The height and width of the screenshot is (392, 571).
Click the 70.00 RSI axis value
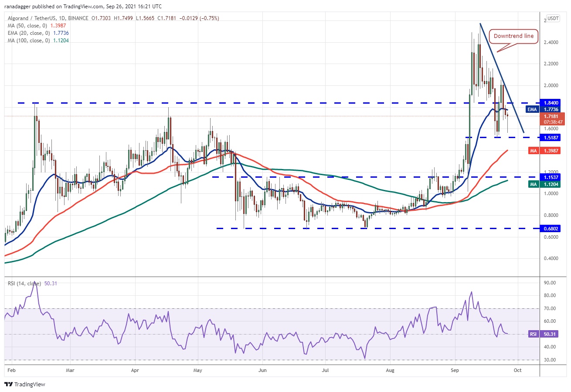[549, 308]
